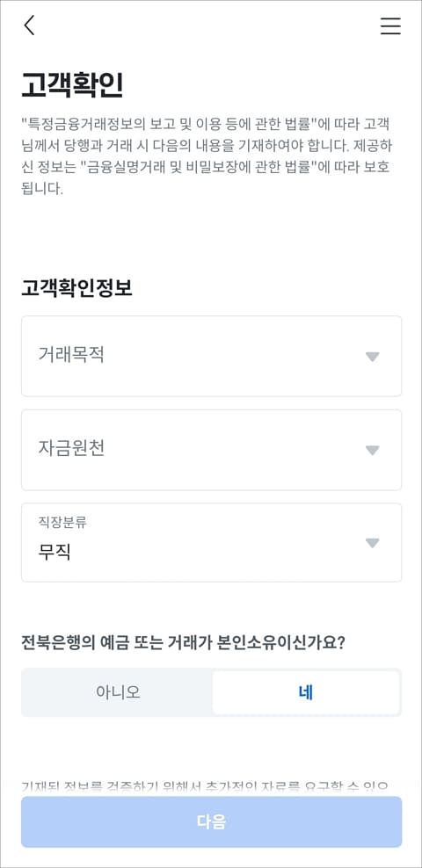Image resolution: width=422 pixels, height=868 pixels.
Task: Click the 다음 button
Action: coord(212,821)
